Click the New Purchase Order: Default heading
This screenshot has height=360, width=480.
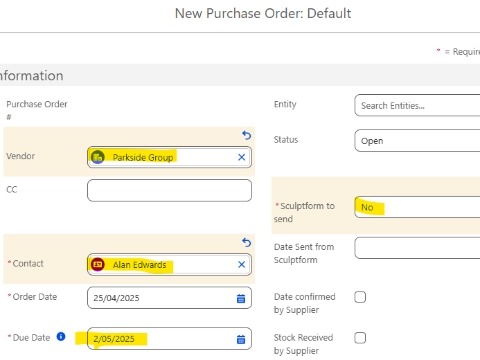pos(263,14)
